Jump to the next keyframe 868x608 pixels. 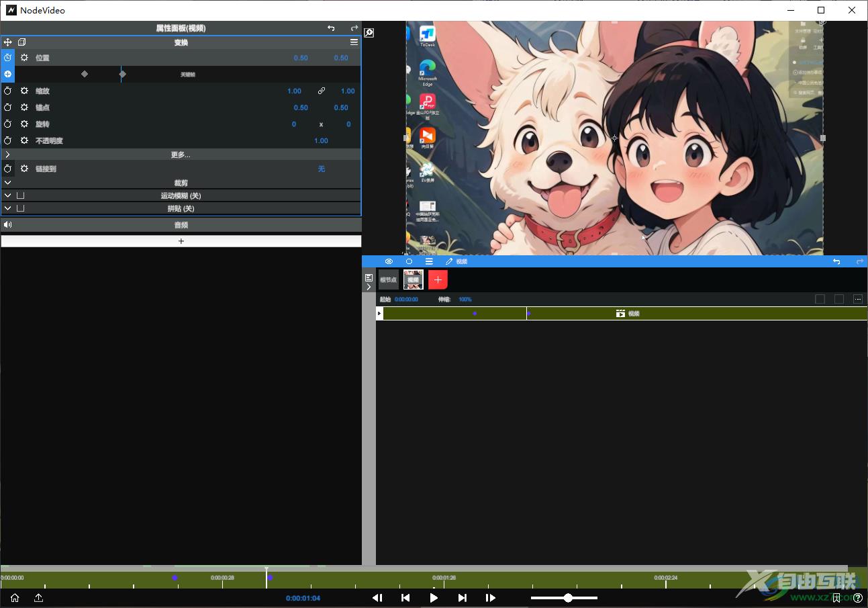tap(462, 598)
